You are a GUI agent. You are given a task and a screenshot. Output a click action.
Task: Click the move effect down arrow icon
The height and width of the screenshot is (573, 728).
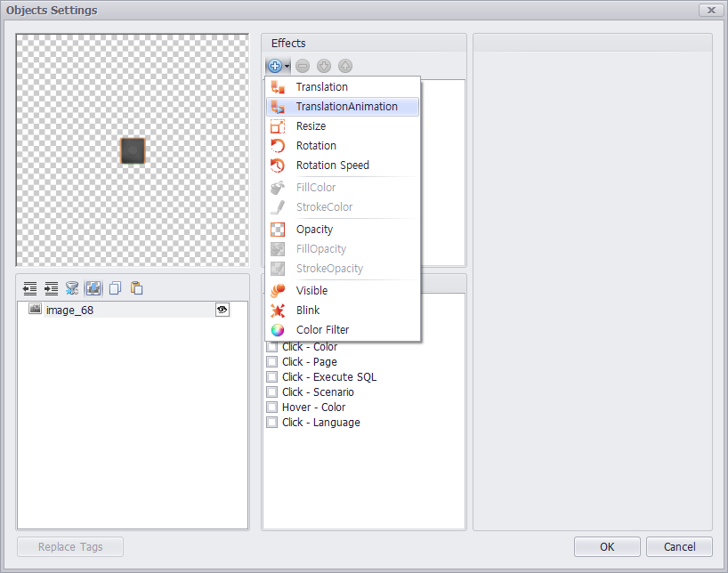click(x=324, y=66)
